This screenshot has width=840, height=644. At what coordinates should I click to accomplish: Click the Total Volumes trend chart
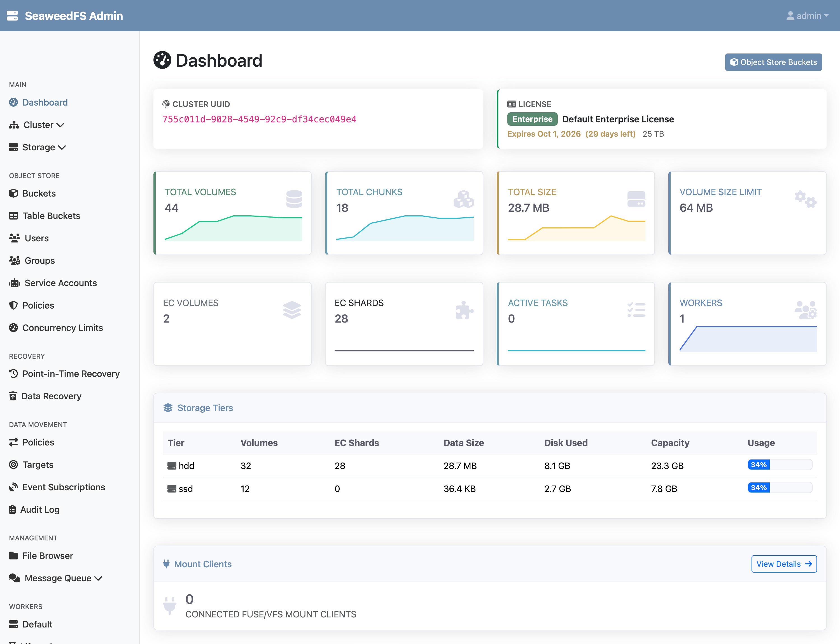tap(234, 228)
